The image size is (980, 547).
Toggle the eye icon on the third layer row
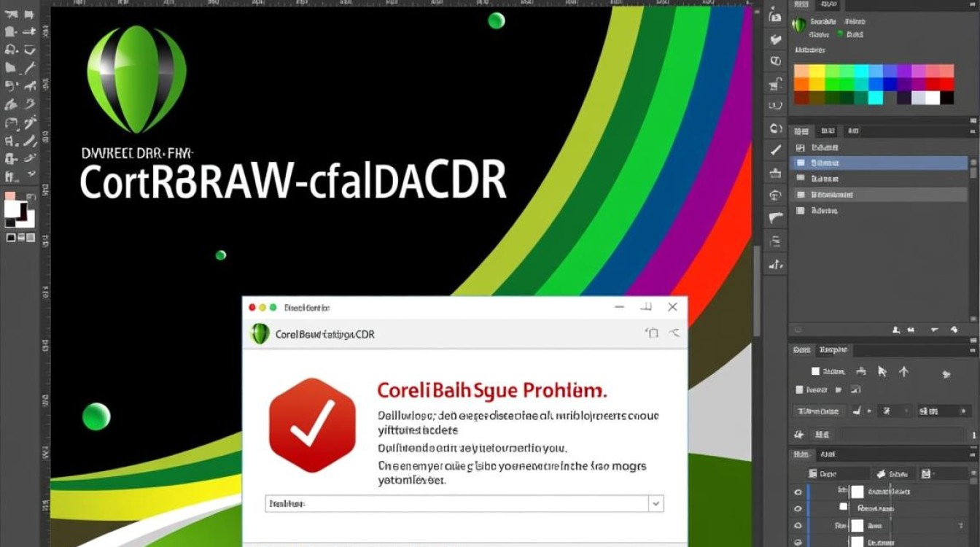(798, 525)
